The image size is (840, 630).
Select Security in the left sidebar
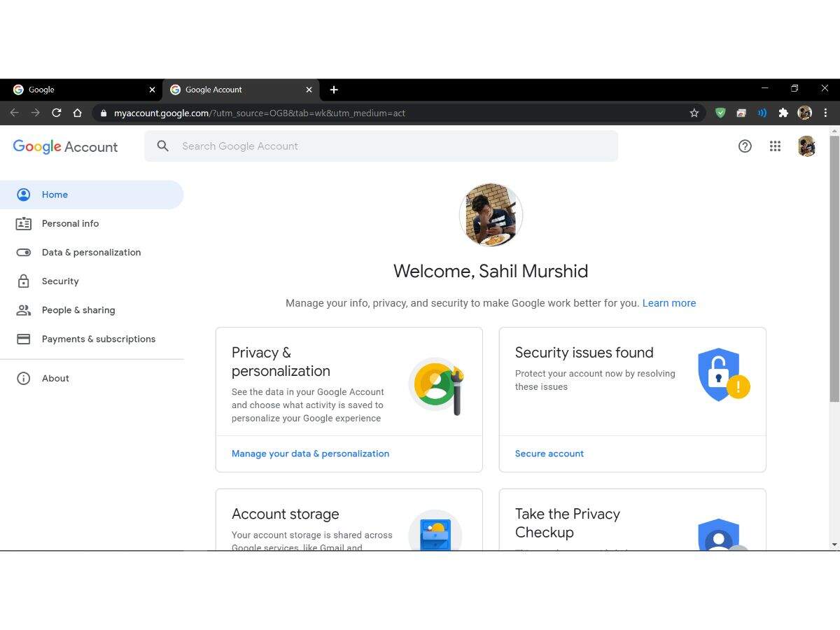(x=60, y=281)
